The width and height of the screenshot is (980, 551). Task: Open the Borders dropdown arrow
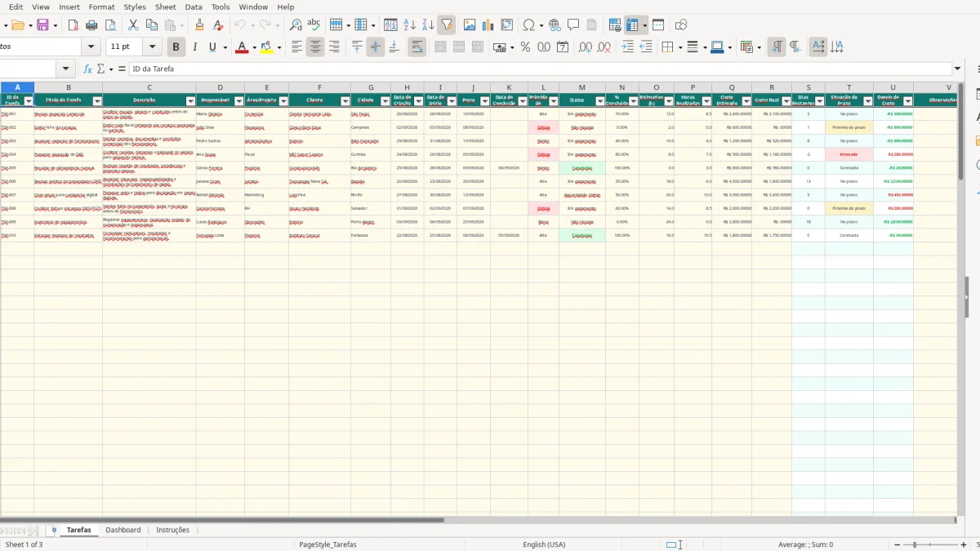(679, 47)
